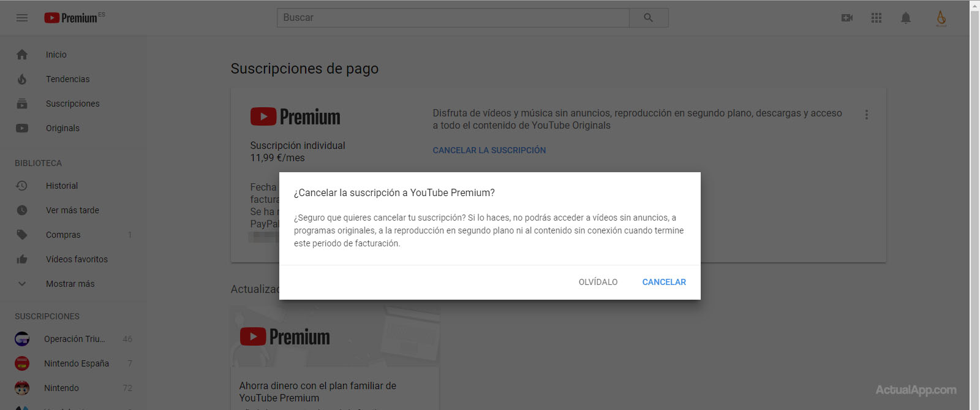The image size is (980, 410).
Task: Click the 'Suscripciones de pago' heading
Action: click(x=304, y=69)
